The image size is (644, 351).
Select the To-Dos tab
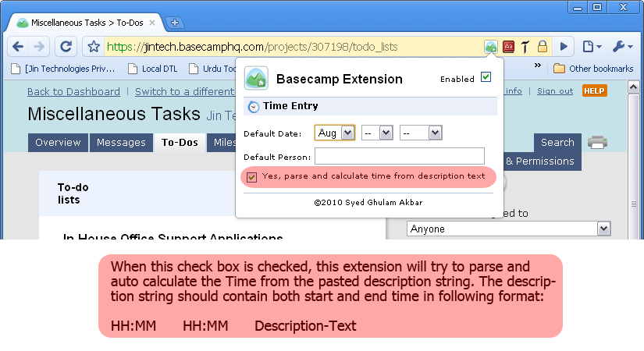(x=180, y=143)
